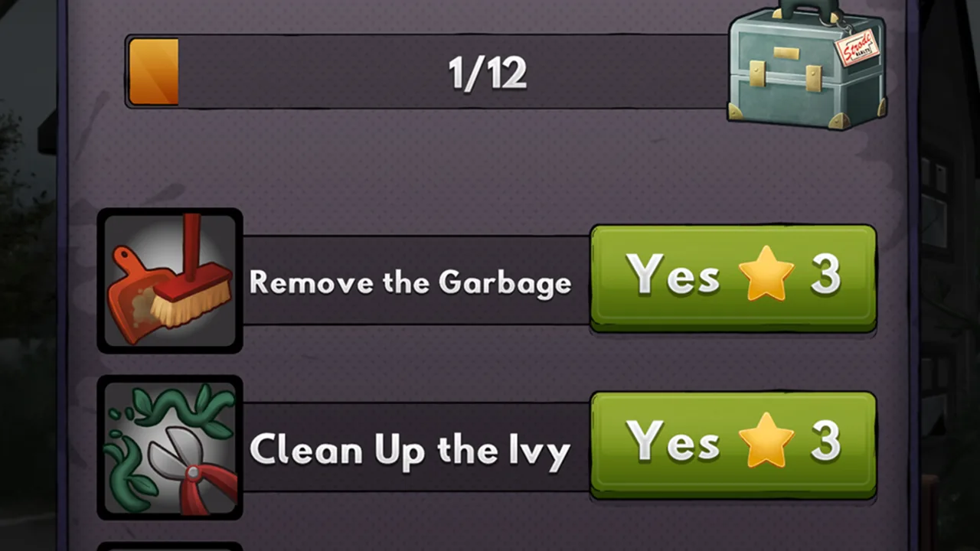This screenshot has width=980, height=551.
Task: Tap the gold center latch on the toolbox
Action: [786, 53]
